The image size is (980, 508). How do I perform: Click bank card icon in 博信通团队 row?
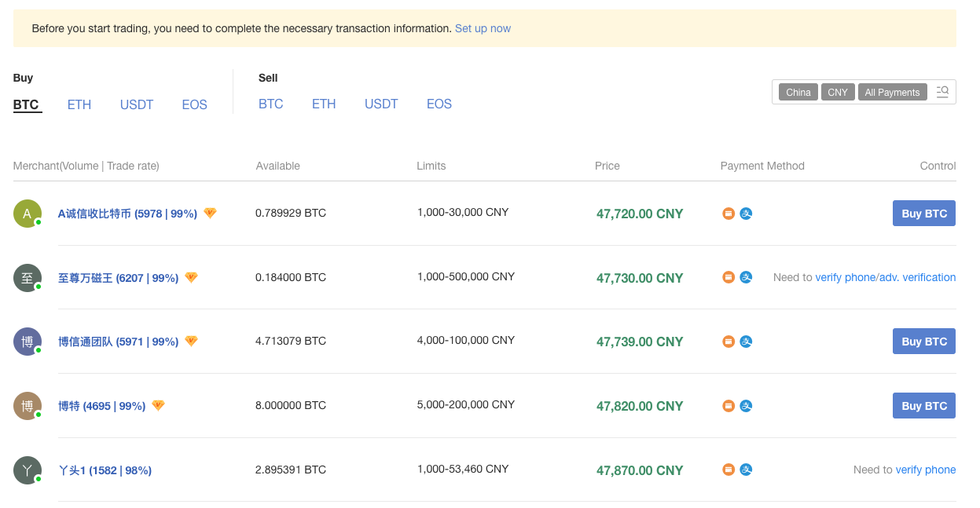(729, 342)
